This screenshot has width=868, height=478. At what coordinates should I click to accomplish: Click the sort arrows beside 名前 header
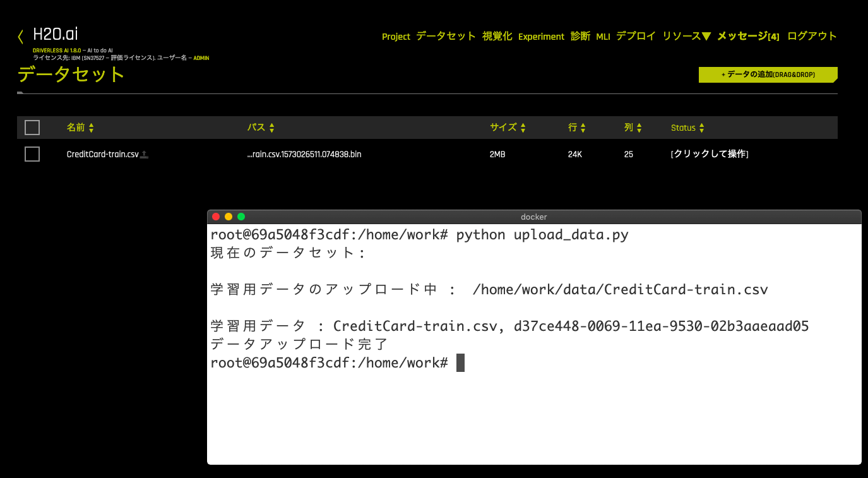tap(91, 128)
